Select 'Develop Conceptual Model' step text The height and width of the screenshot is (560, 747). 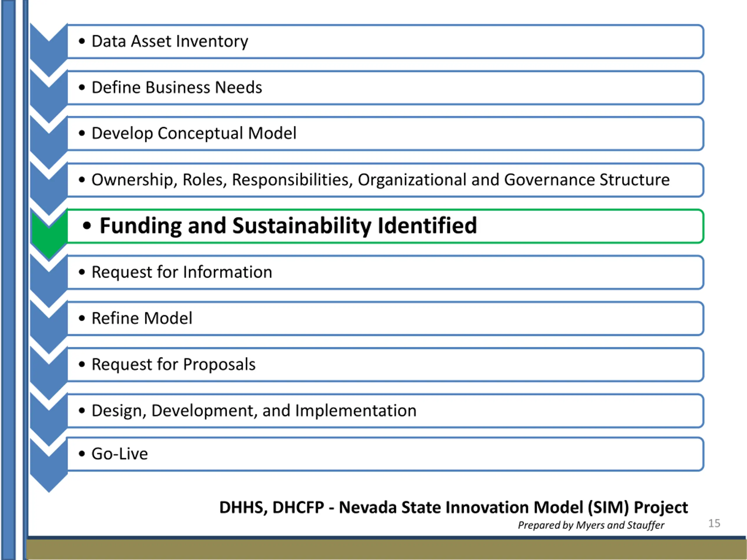coord(194,134)
